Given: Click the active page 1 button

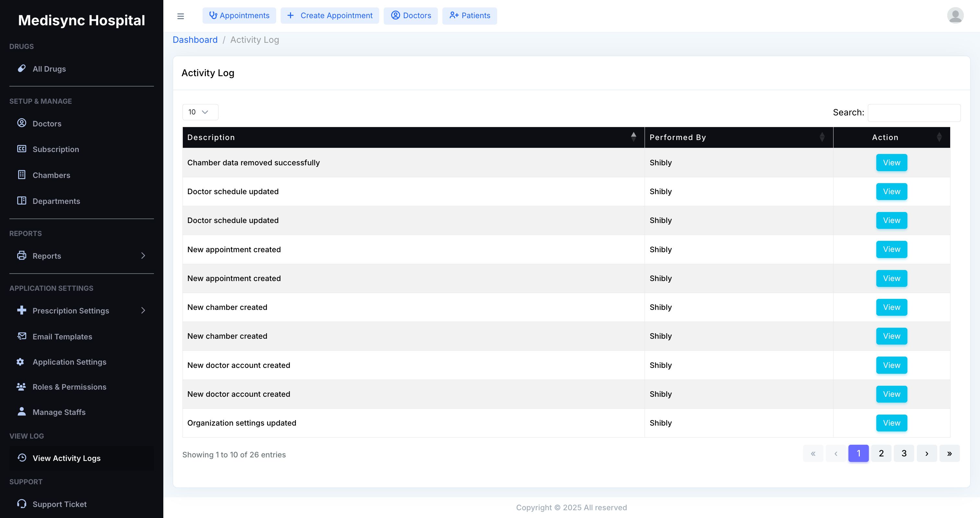Looking at the screenshot, I should [858, 453].
